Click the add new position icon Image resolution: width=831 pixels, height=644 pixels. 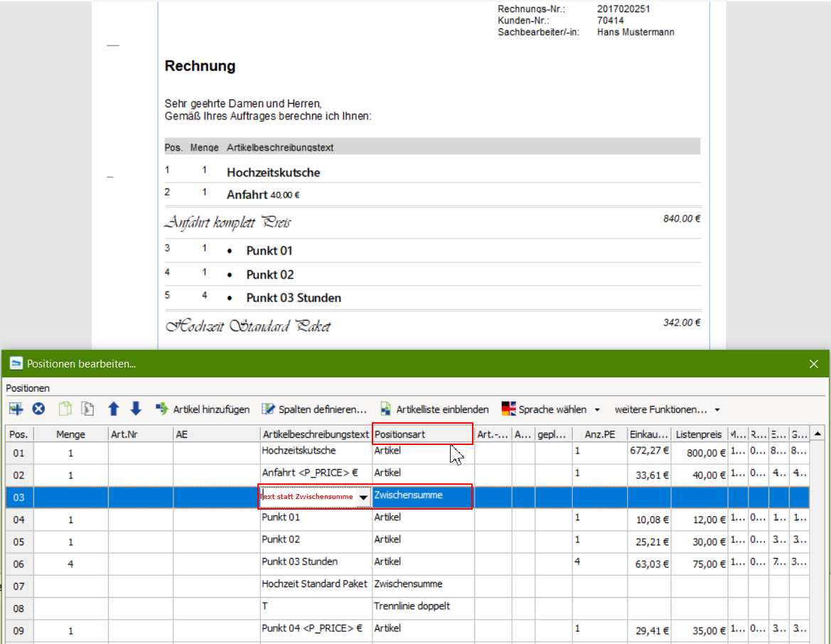[16, 409]
